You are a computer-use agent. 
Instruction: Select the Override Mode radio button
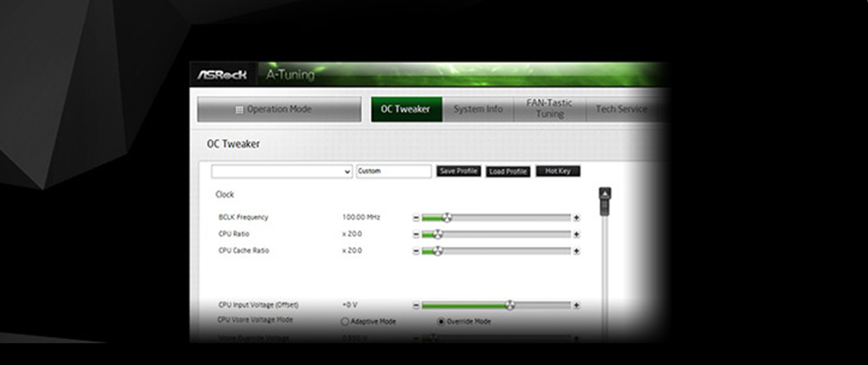(x=441, y=322)
